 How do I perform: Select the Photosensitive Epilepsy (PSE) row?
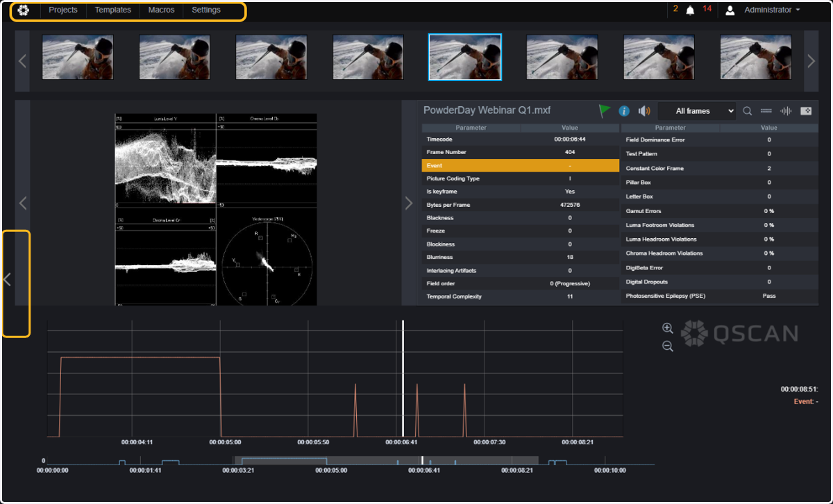click(719, 296)
